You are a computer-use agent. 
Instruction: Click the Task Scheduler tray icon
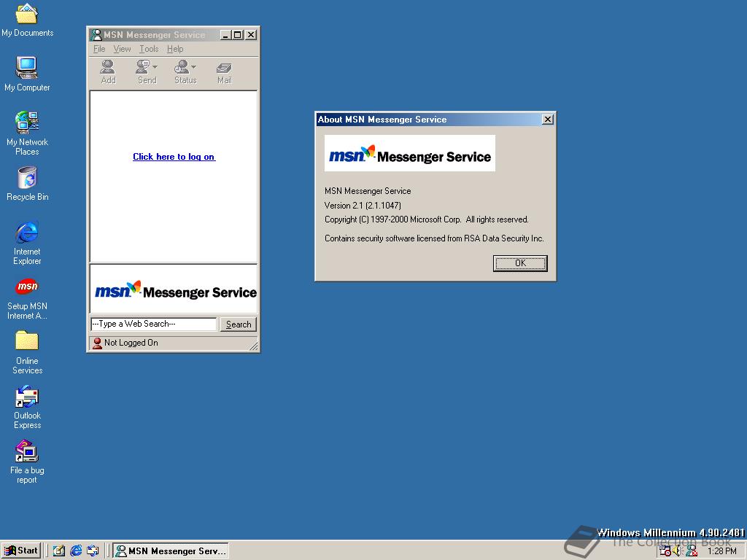665,551
